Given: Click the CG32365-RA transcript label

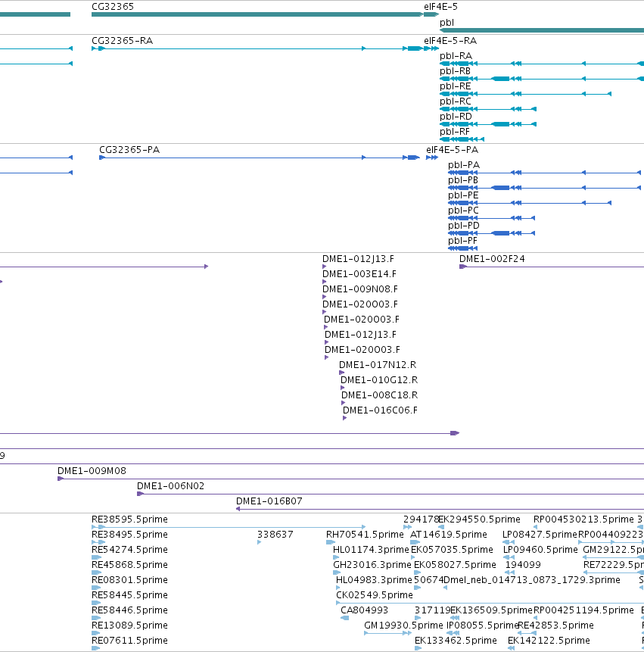Looking at the screenshot, I should click(x=122, y=41).
